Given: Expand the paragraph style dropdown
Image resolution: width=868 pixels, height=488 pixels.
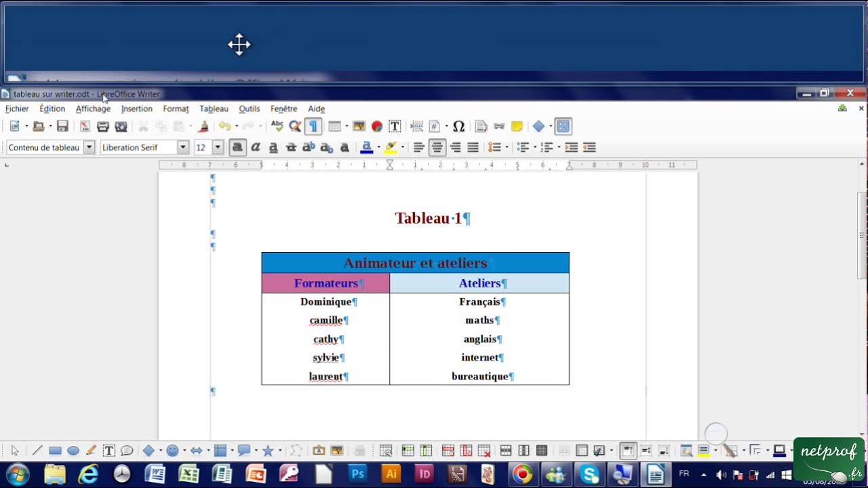Looking at the screenshot, I should 89,147.
